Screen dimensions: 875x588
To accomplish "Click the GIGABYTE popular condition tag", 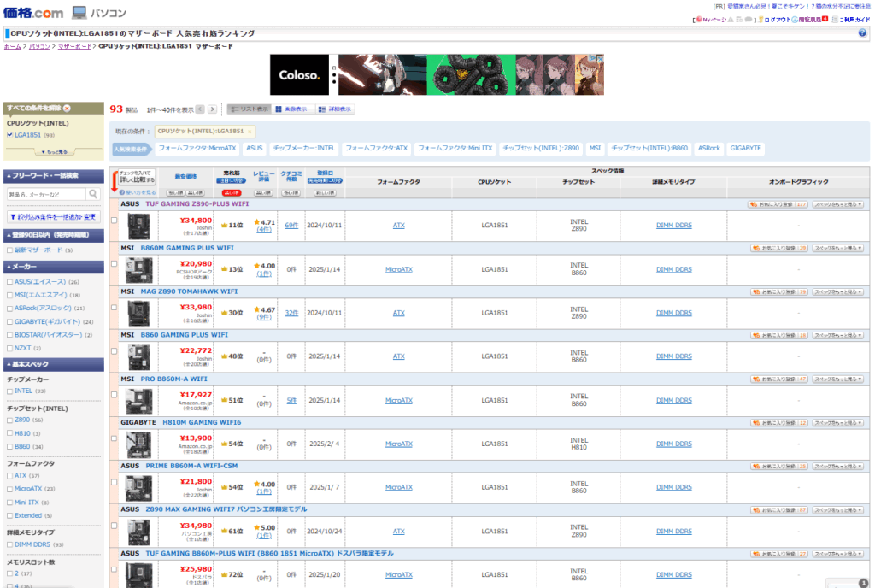I will [745, 149].
